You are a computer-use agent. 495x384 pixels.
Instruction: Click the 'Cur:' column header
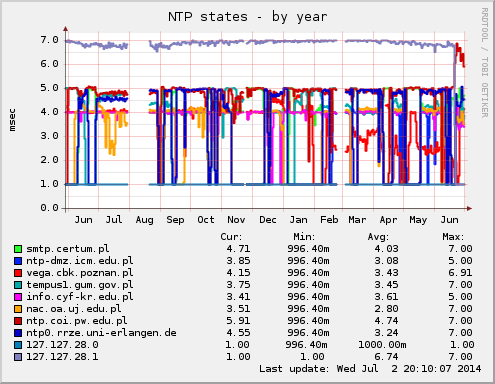point(231,237)
